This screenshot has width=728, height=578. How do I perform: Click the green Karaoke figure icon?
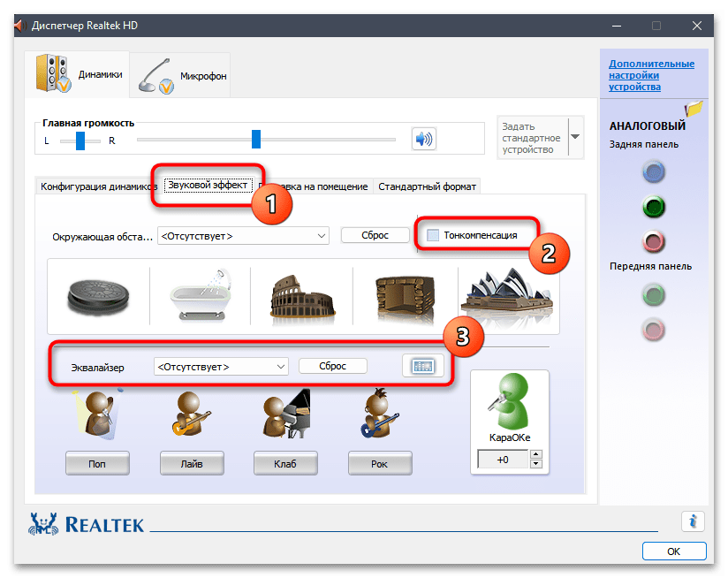click(x=509, y=401)
